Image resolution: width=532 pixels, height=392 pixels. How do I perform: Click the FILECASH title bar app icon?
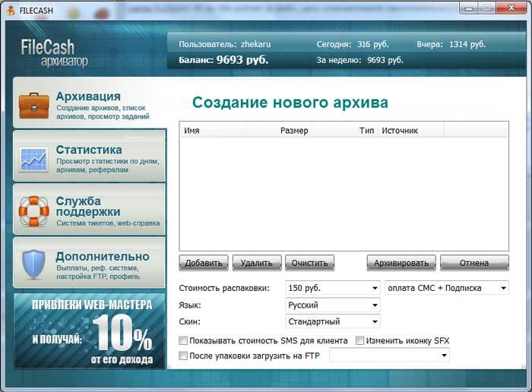pos(9,10)
